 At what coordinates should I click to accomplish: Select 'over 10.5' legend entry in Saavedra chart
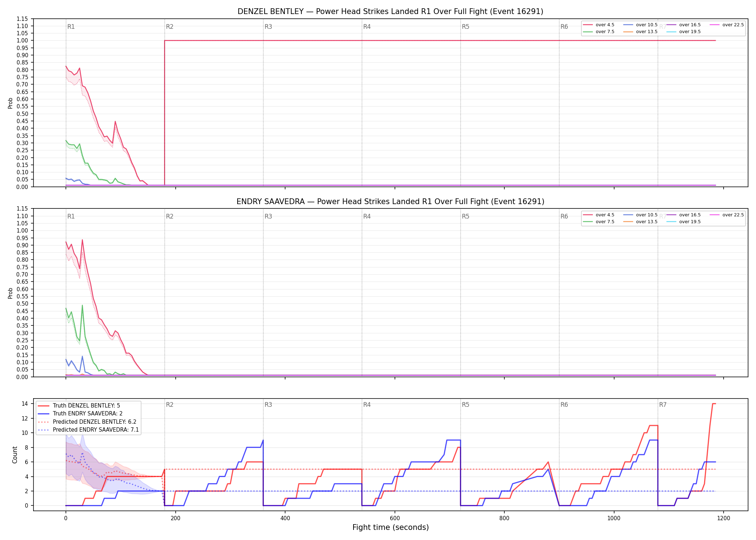tap(640, 215)
